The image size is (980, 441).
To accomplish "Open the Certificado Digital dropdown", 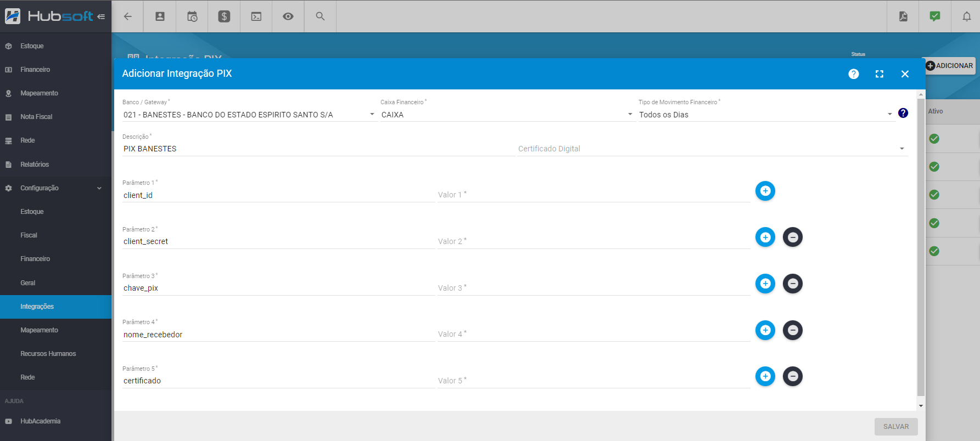I will (x=712, y=149).
